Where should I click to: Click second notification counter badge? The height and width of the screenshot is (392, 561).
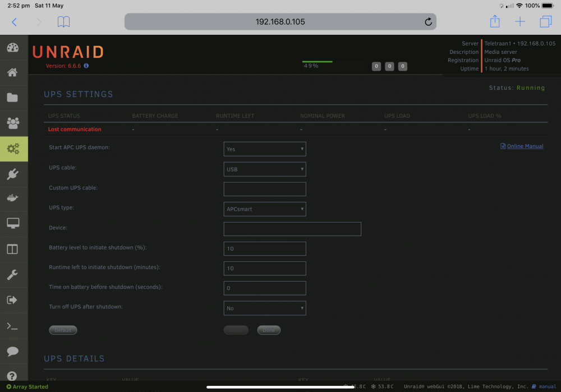[390, 66]
